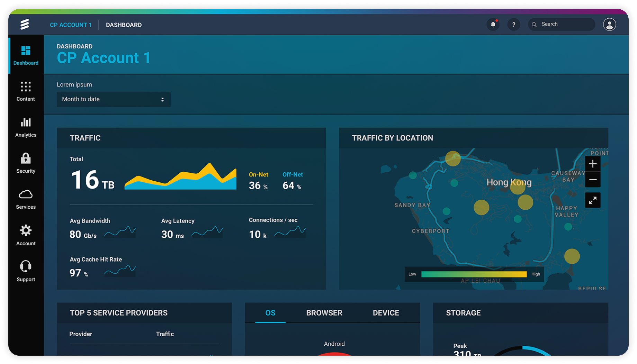This screenshot has width=637, height=364.
Task: Open notifications bell icon
Action: (x=493, y=25)
